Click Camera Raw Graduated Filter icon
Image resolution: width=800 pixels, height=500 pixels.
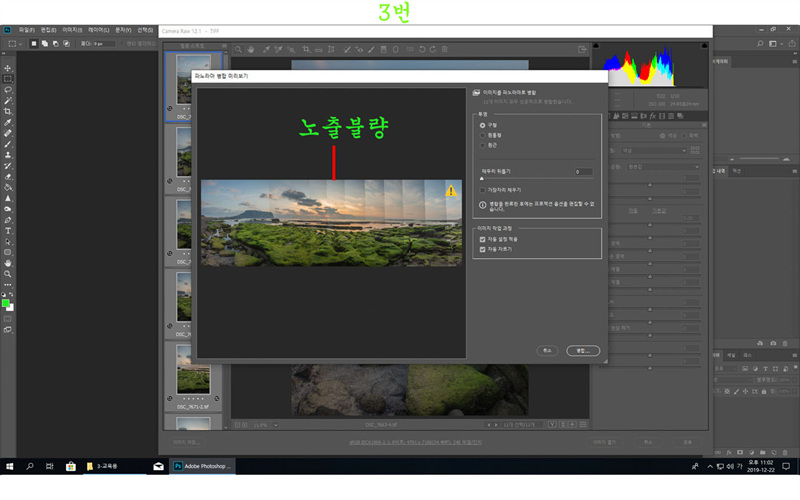tap(384, 49)
